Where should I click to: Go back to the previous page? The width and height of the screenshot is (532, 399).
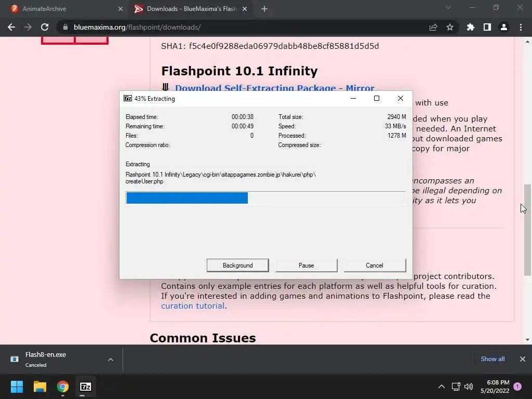tap(11, 27)
